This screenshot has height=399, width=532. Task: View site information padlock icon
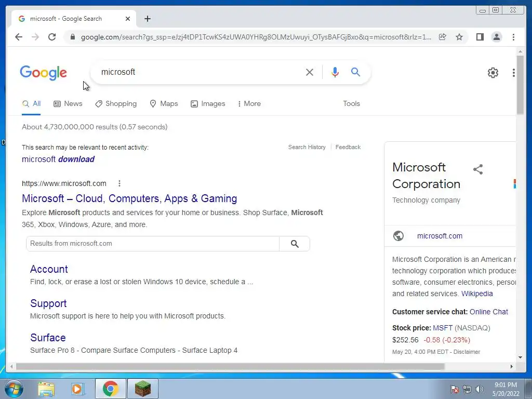click(x=72, y=37)
